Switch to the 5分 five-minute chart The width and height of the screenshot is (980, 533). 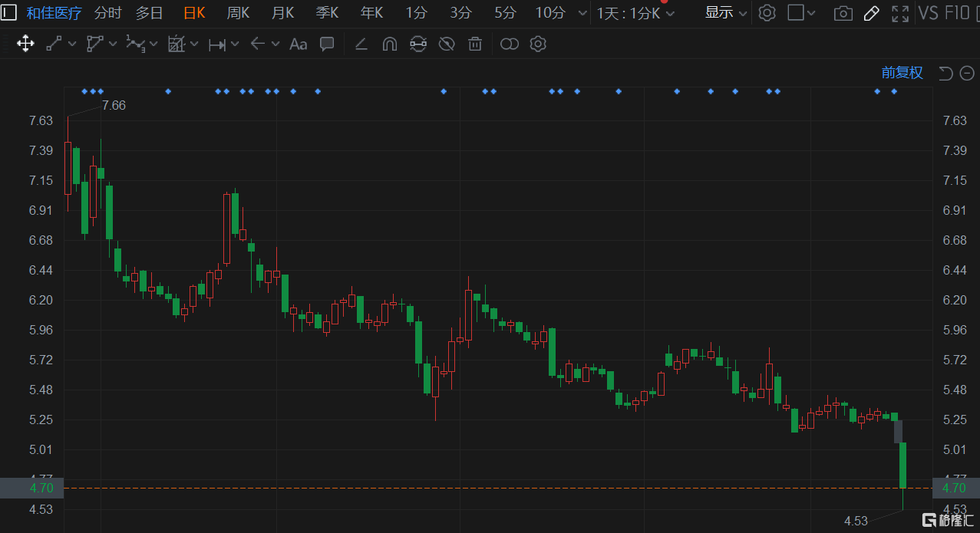[505, 13]
